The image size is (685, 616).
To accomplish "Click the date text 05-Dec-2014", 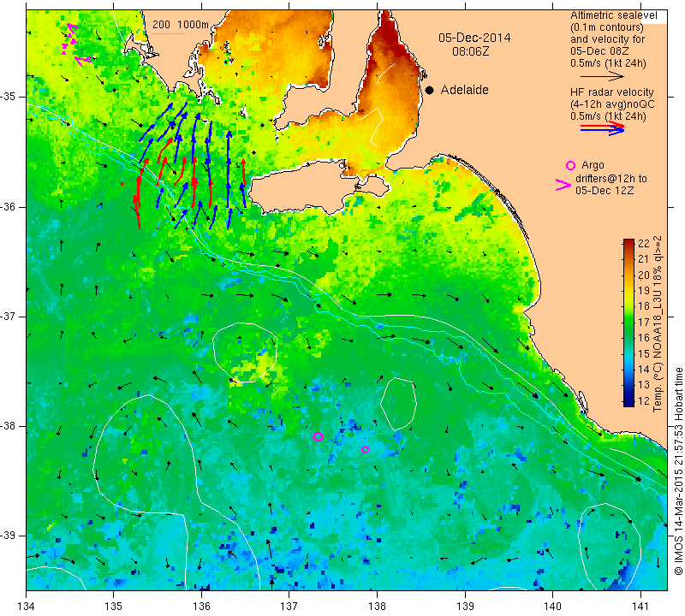I will (474, 38).
